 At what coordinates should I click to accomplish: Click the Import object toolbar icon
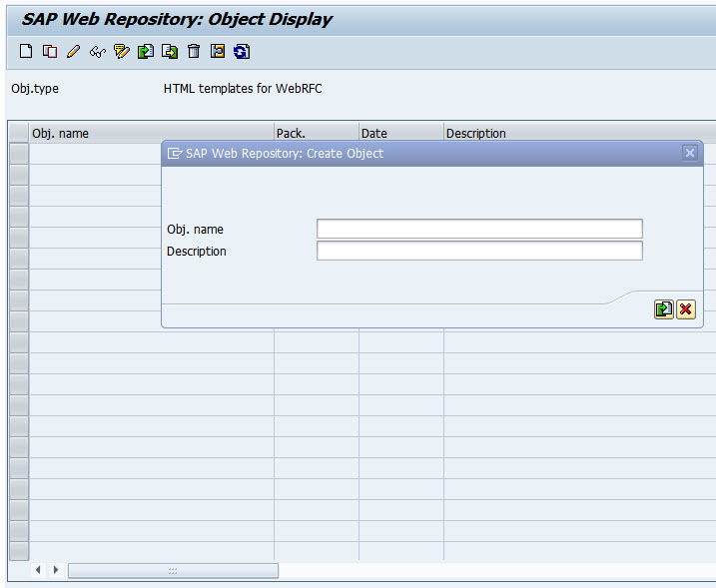click(x=146, y=51)
